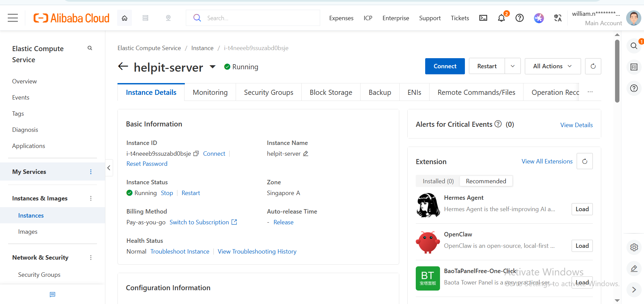
Task: Click the home console icon
Action: pos(125,18)
